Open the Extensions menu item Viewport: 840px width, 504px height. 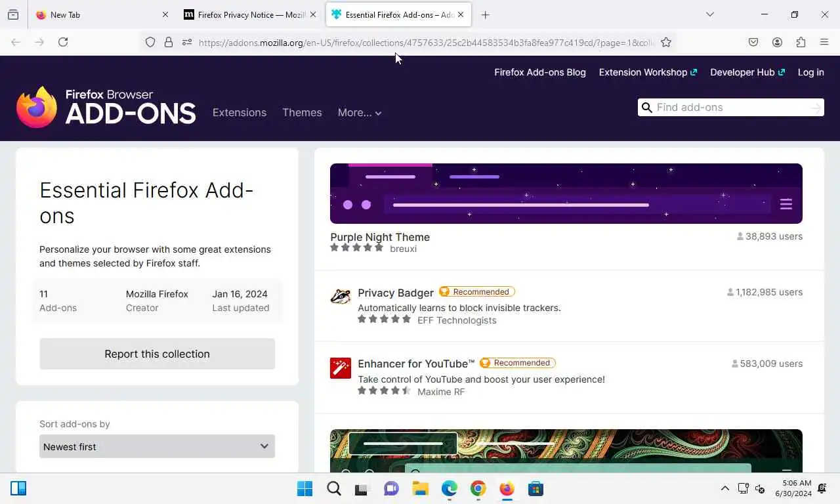(x=240, y=112)
